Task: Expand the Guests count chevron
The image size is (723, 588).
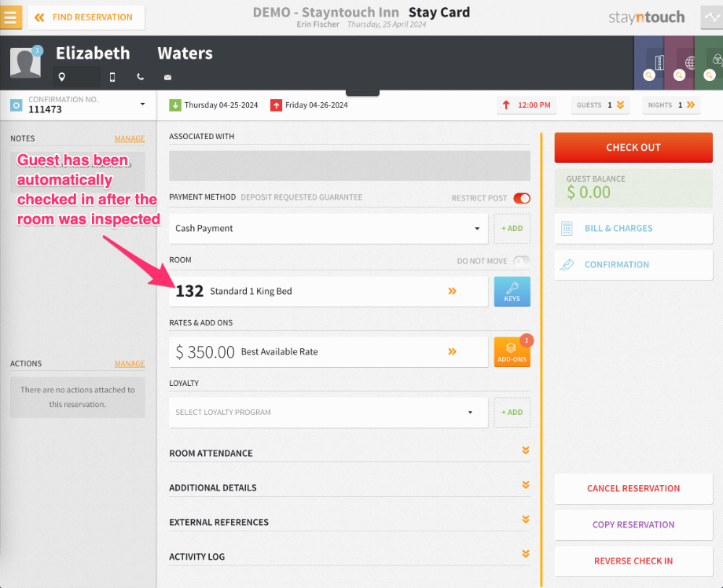Action: click(620, 105)
